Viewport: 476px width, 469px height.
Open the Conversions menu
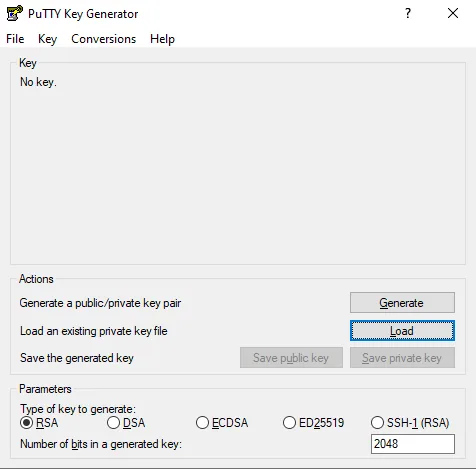tap(104, 39)
